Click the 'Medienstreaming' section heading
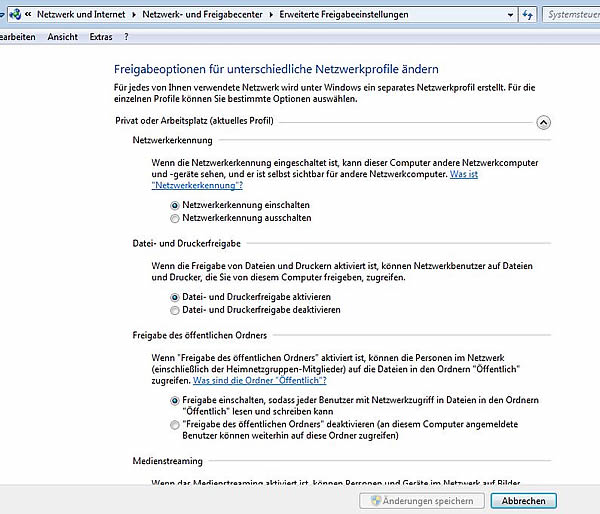The height and width of the screenshot is (514, 600). click(168, 461)
